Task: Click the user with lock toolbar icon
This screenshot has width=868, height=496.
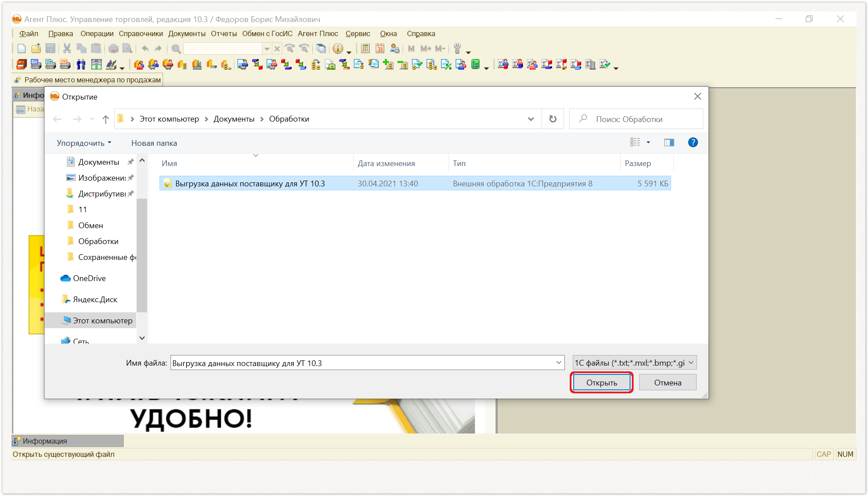Action: click(394, 48)
